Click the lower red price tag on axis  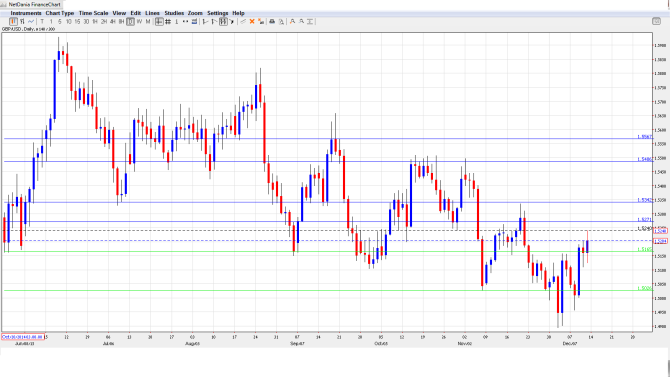click(661, 241)
